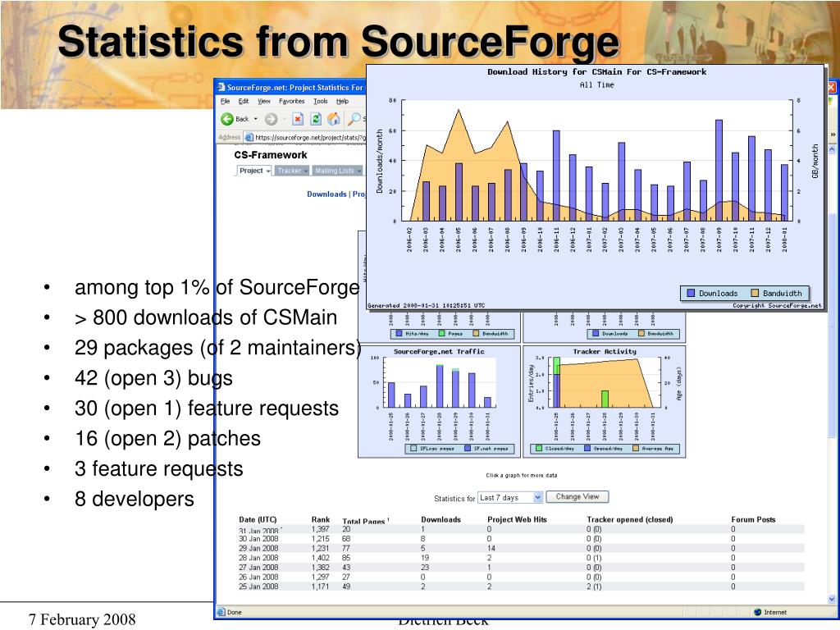The width and height of the screenshot is (840, 630).
Task: Open the Favorites menu
Action: tap(292, 101)
